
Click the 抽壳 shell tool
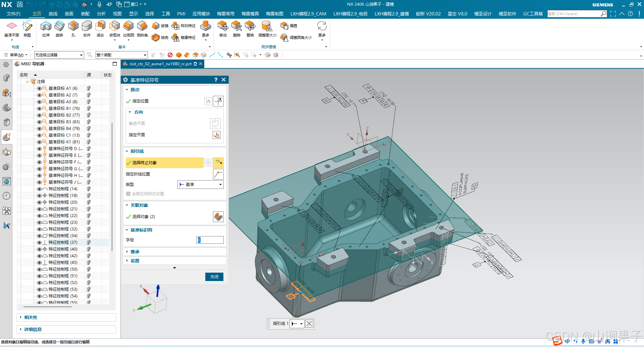click(x=160, y=38)
